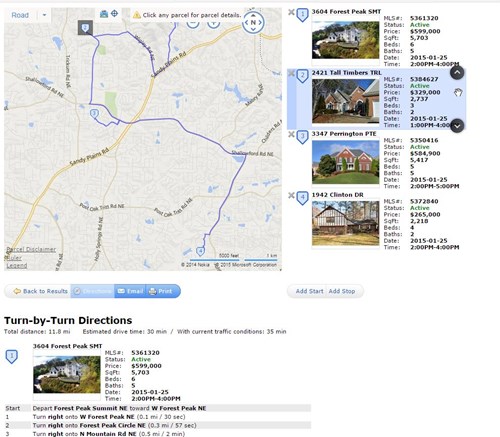Go Back to Results
This screenshot has height=437, width=500.
38,291
